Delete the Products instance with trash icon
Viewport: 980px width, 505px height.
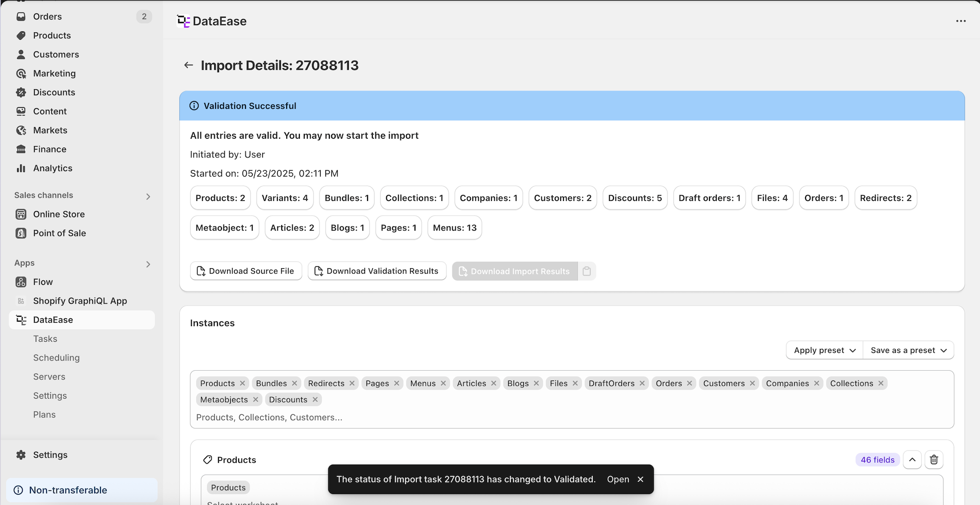tap(934, 460)
